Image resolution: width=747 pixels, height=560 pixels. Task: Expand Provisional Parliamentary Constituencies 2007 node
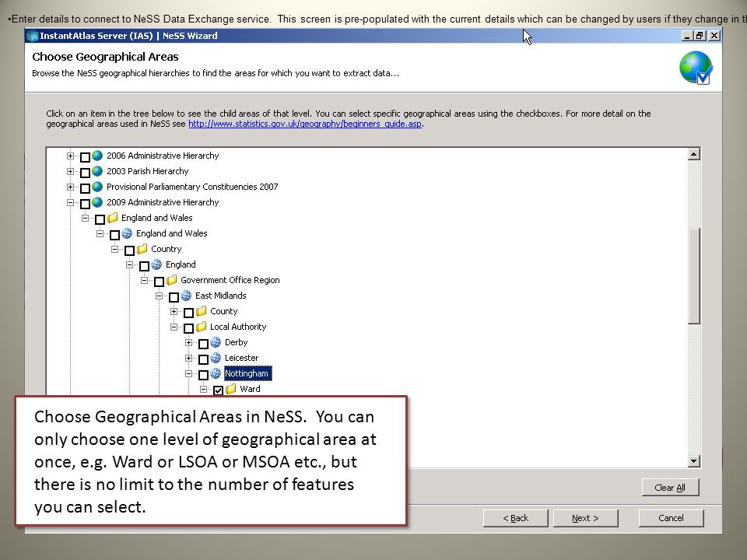[71, 187]
